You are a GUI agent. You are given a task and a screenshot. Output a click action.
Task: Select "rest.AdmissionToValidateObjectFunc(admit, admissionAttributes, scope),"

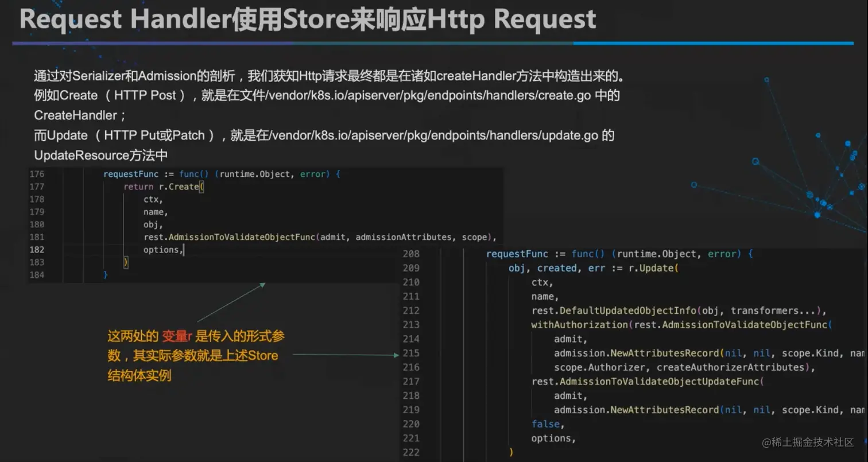tap(320, 237)
